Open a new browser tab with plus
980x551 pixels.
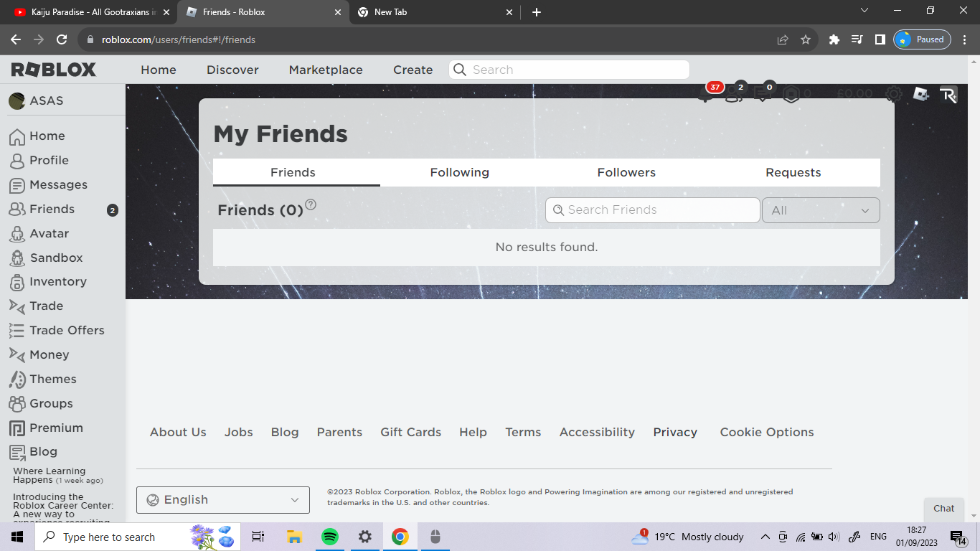point(537,12)
